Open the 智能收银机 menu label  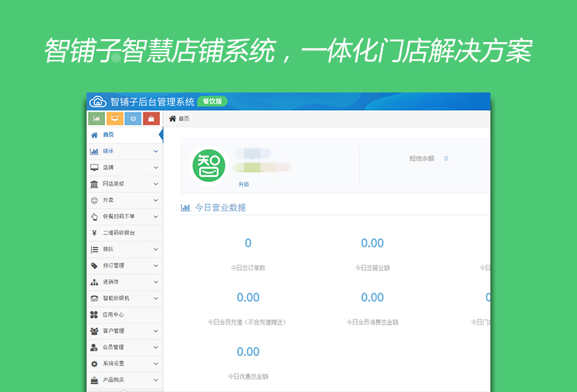pyautogui.click(x=116, y=298)
